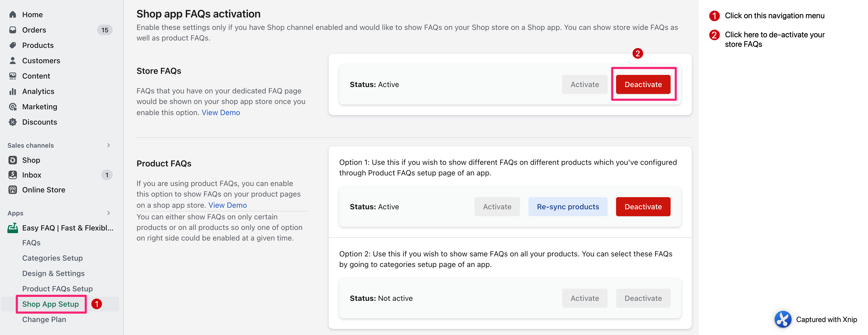The width and height of the screenshot is (868, 335).
Task: Click the Discounts badge icon
Action: 13,122
